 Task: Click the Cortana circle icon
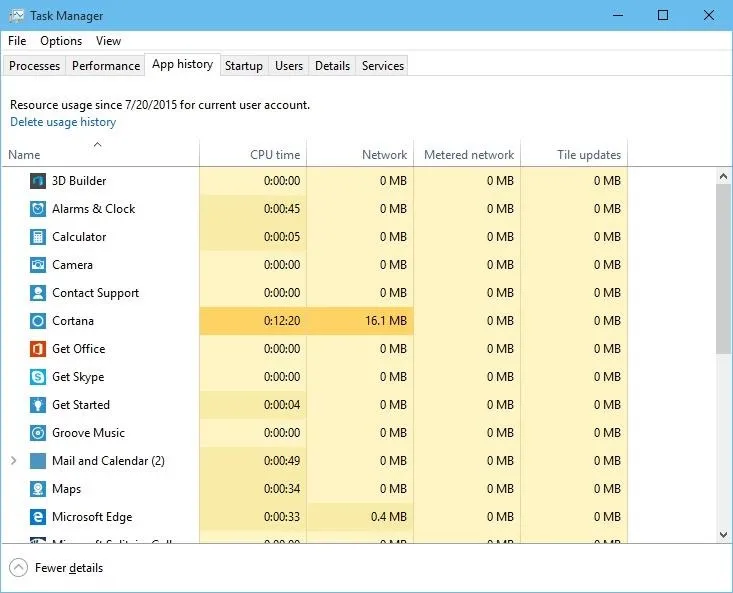coord(38,321)
